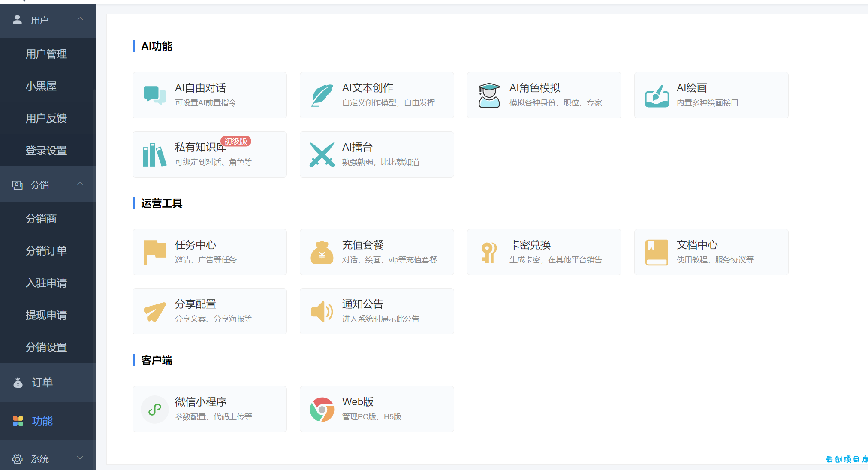This screenshot has width=868, height=470.
Task: Click the 卡密兑换 key icon
Action: pyautogui.click(x=489, y=252)
